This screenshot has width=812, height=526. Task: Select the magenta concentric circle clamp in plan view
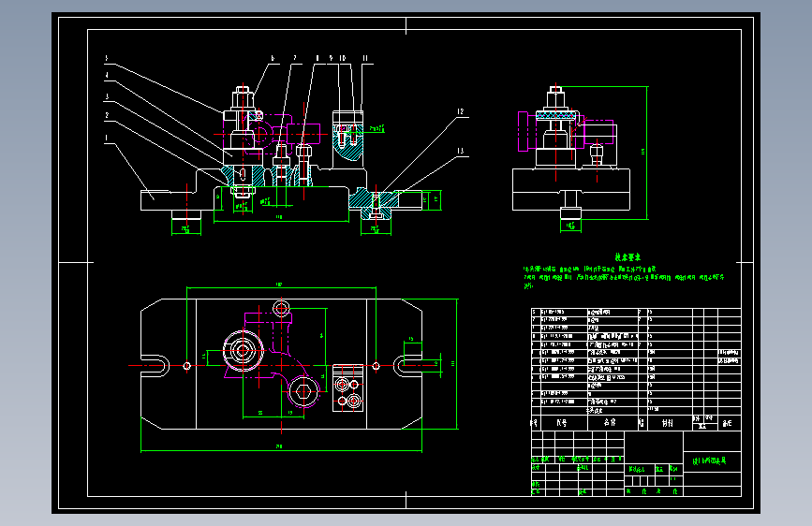pos(243,351)
